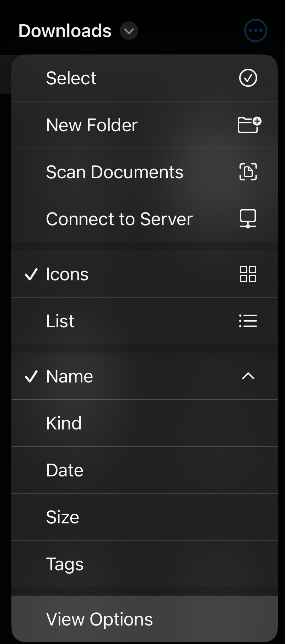Click the List view lines icon
285x644 pixels.
[x=248, y=321]
